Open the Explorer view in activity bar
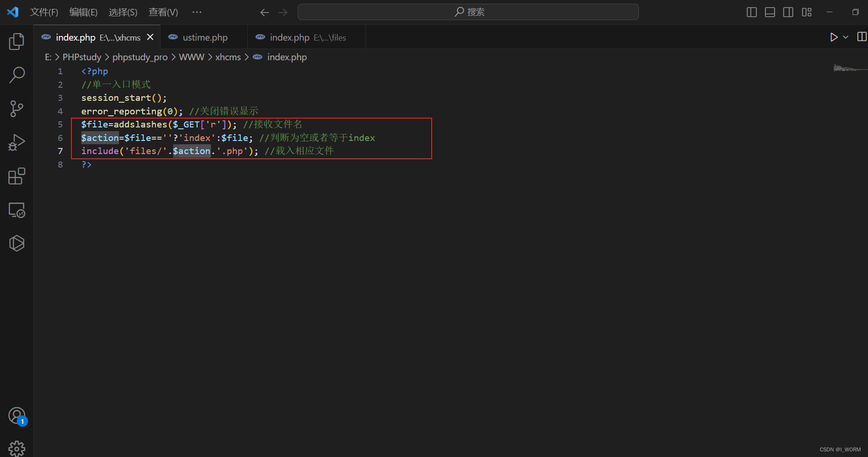The width and height of the screenshot is (868, 457). point(17,42)
